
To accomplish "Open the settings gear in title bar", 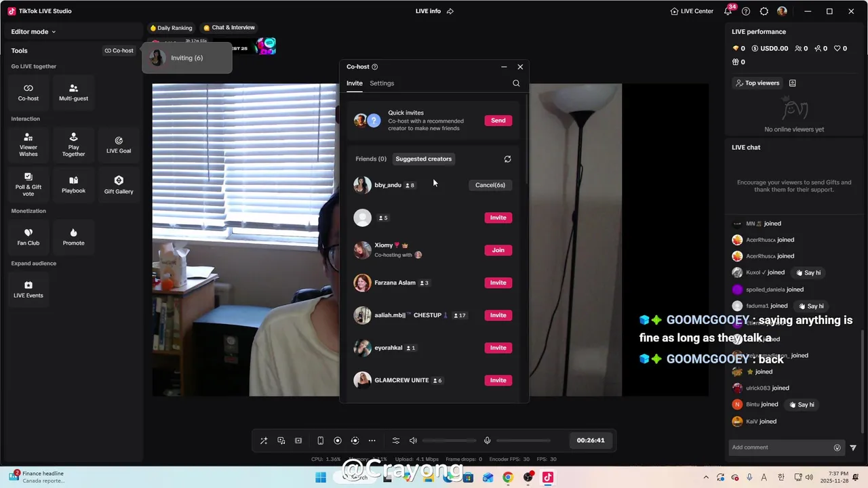I will point(764,11).
